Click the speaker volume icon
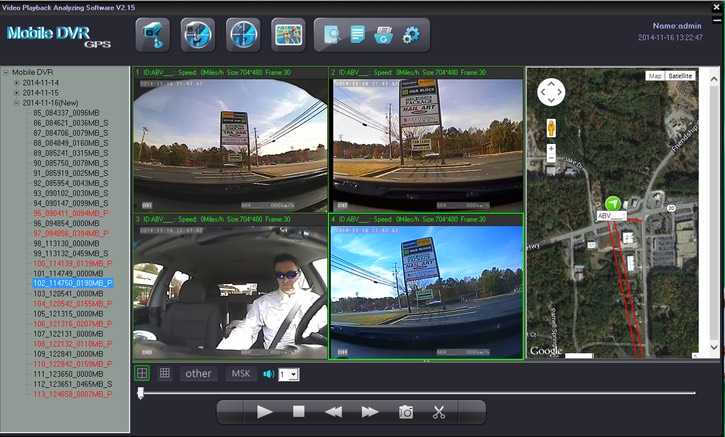The image size is (725, 437). click(268, 374)
